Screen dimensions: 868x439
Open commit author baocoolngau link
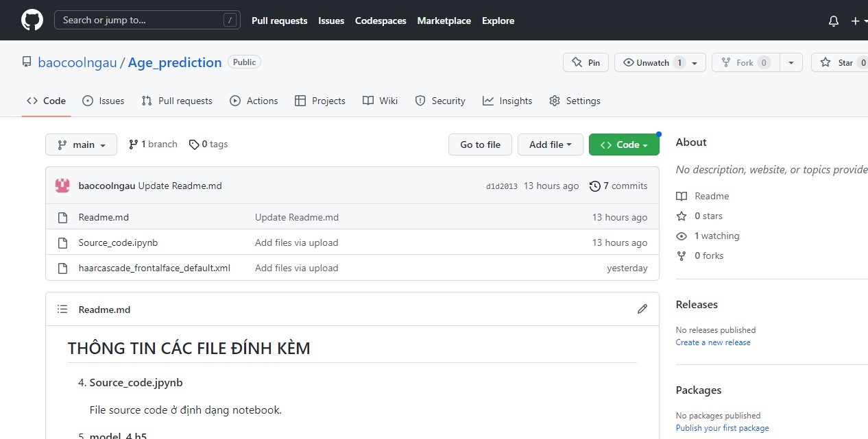tap(107, 186)
